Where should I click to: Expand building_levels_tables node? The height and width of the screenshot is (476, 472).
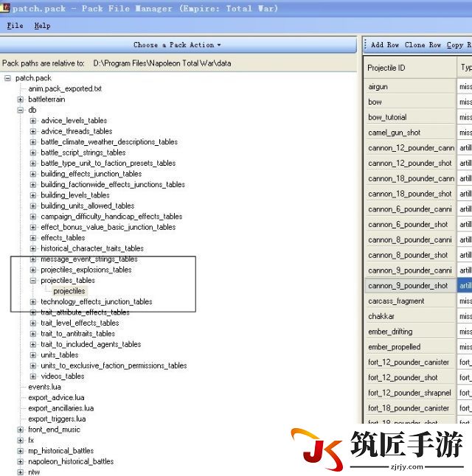(33, 195)
